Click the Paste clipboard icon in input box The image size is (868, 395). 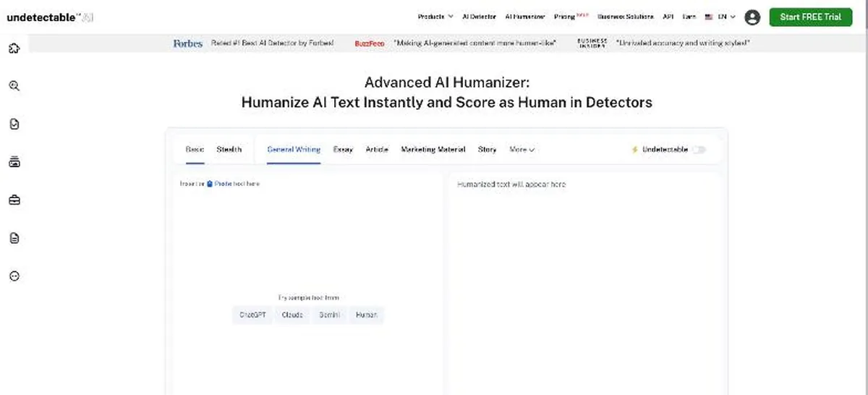coord(210,184)
